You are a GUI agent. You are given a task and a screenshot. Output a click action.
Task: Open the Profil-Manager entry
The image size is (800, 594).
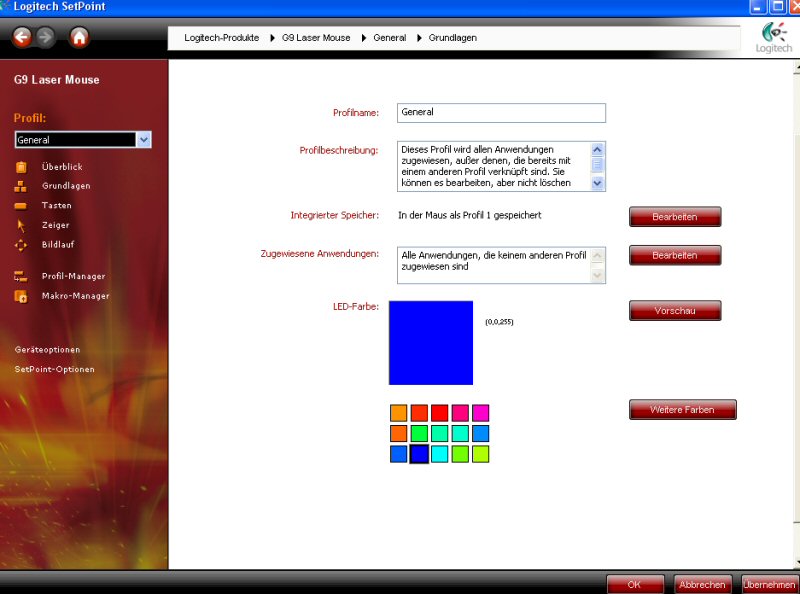coord(73,277)
